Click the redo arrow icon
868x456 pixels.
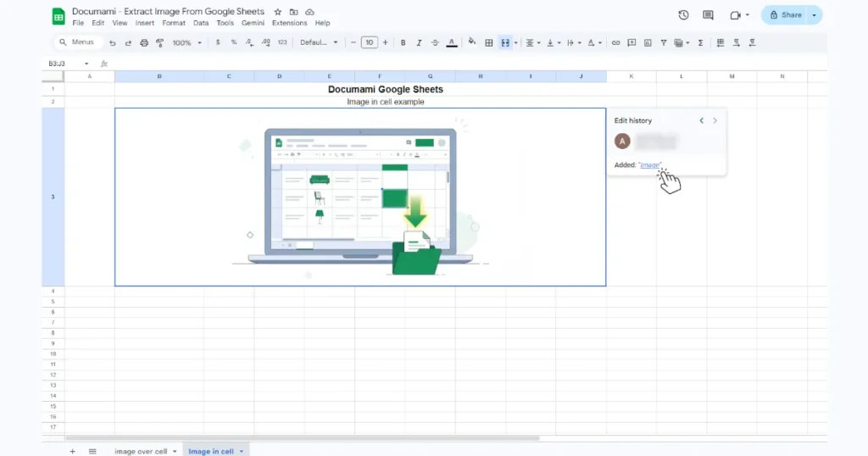[x=128, y=42]
